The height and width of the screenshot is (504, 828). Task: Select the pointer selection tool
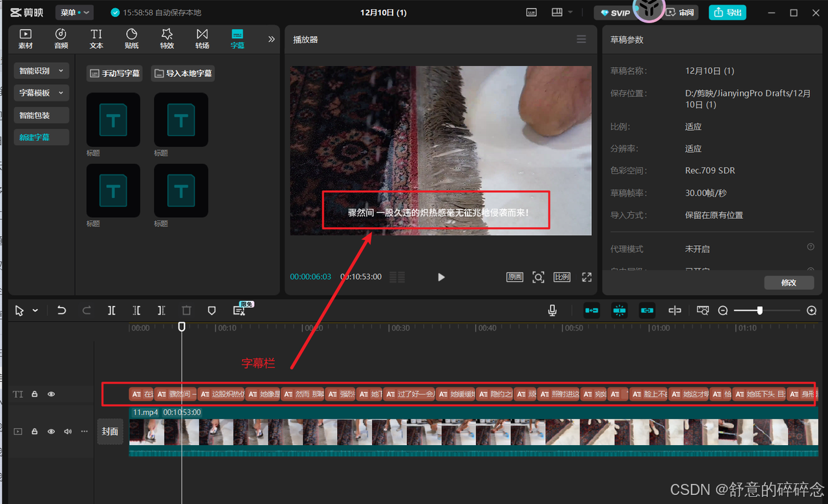tap(19, 311)
